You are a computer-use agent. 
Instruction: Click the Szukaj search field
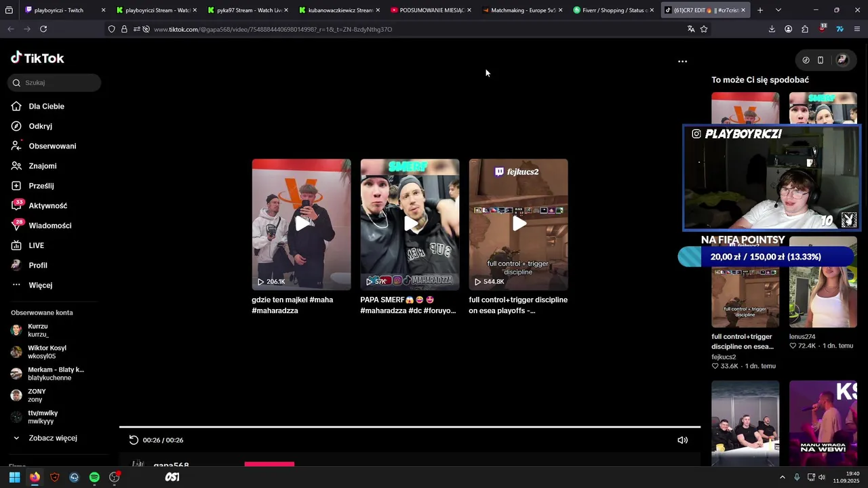(x=54, y=83)
